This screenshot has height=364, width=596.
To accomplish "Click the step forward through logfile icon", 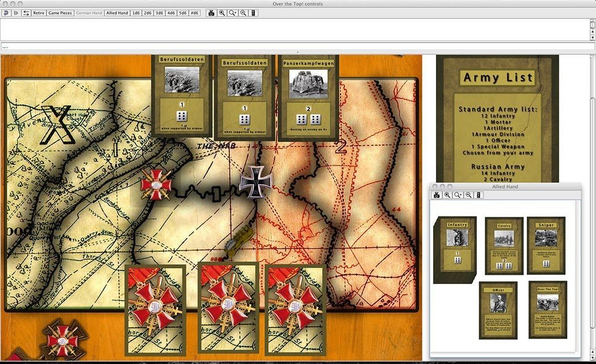I will coord(15,13).
